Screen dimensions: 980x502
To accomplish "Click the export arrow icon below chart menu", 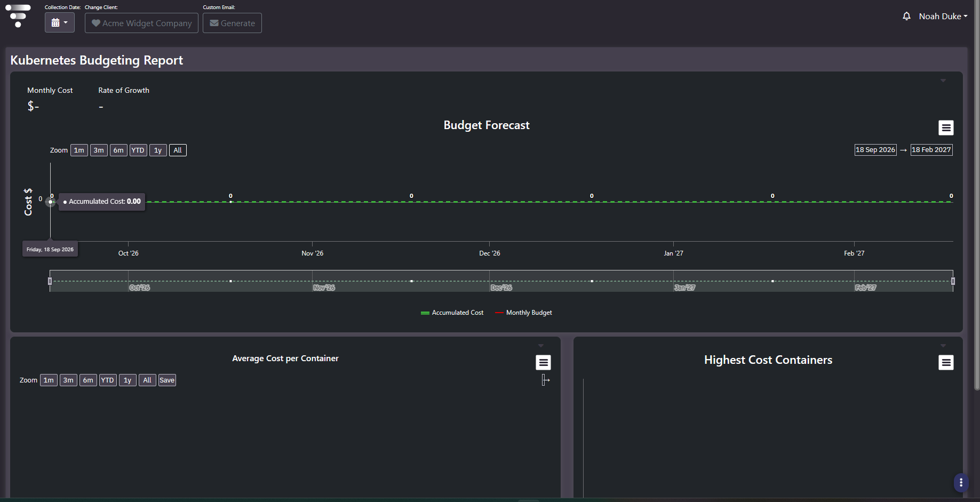I will click(545, 380).
